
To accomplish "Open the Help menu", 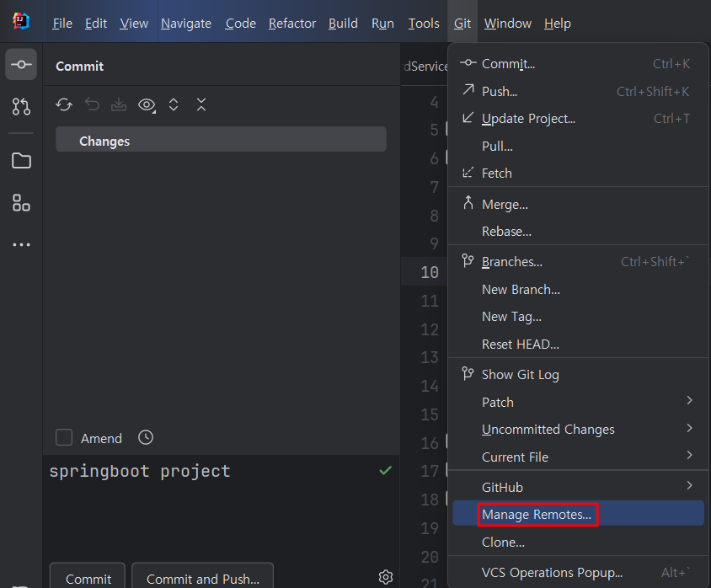I will (558, 23).
